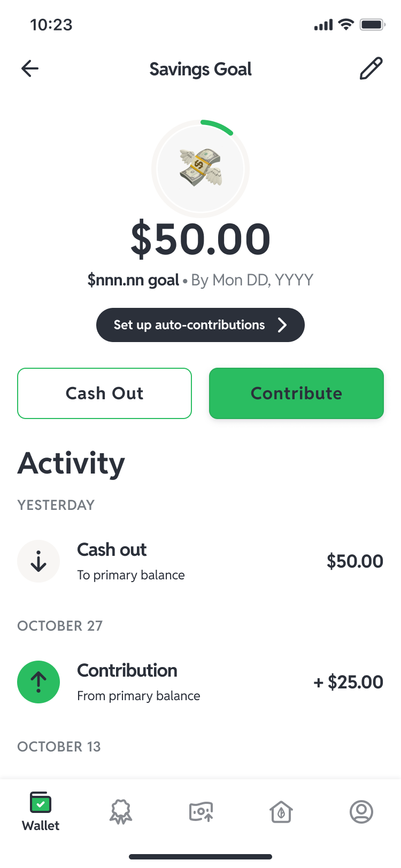Image resolution: width=401 pixels, height=868 pixels.
Task: Tap the pencil edit icon
Action: coord(371,68)
